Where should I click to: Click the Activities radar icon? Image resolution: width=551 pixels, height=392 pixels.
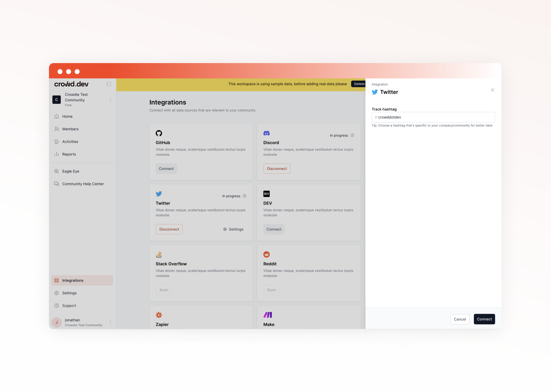[x=57, y=141]
